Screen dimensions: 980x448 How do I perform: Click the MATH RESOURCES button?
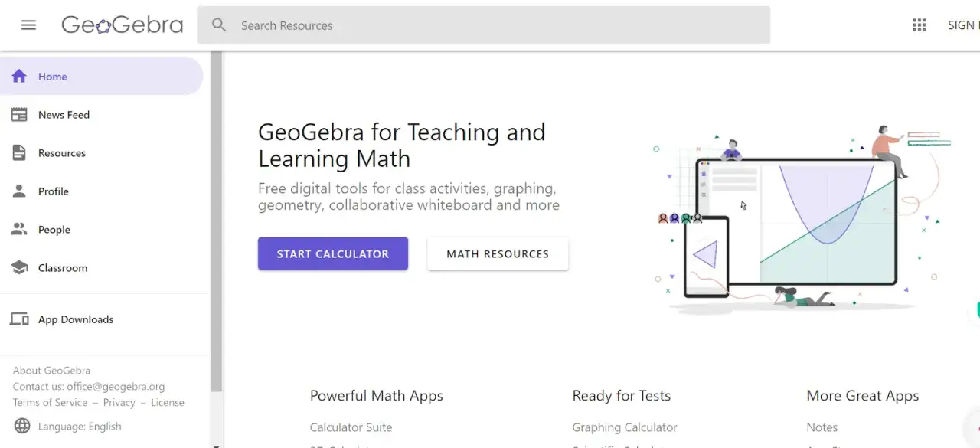497,253
